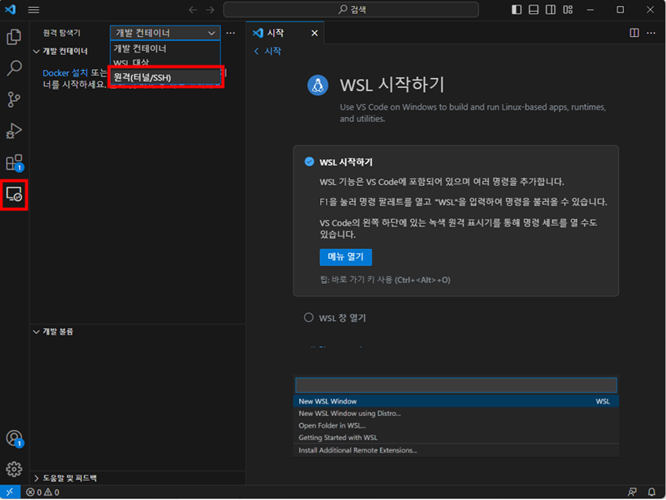Click the 검색 command center box
666x500 pixels.
click(x=351, y=9)
